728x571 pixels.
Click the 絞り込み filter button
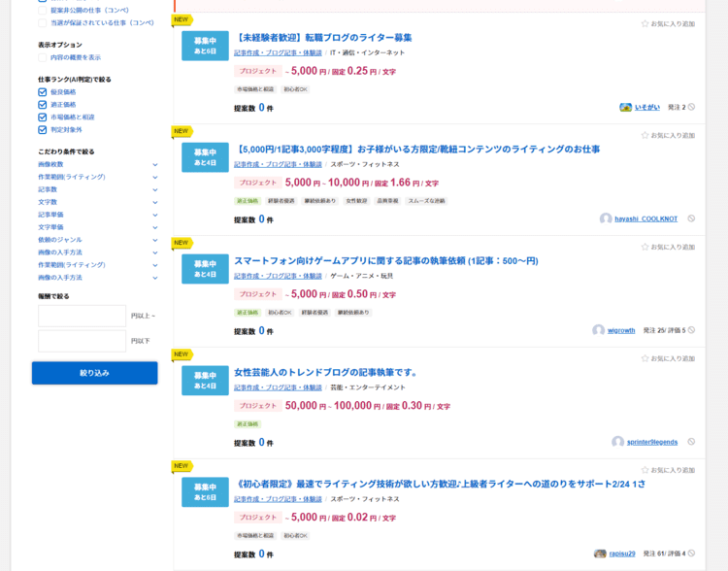pyautogui.click(x=95, y=373)
